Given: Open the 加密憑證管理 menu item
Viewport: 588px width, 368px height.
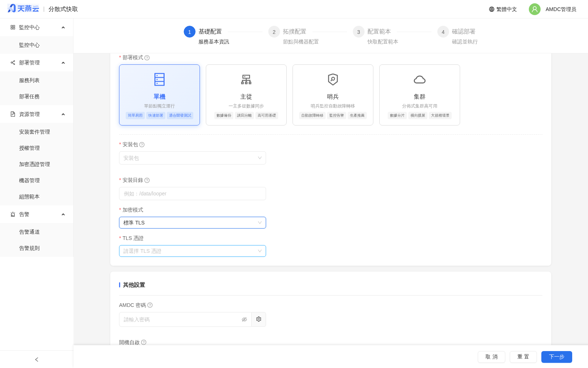Looking at the screenshot, I should [37, 164].
